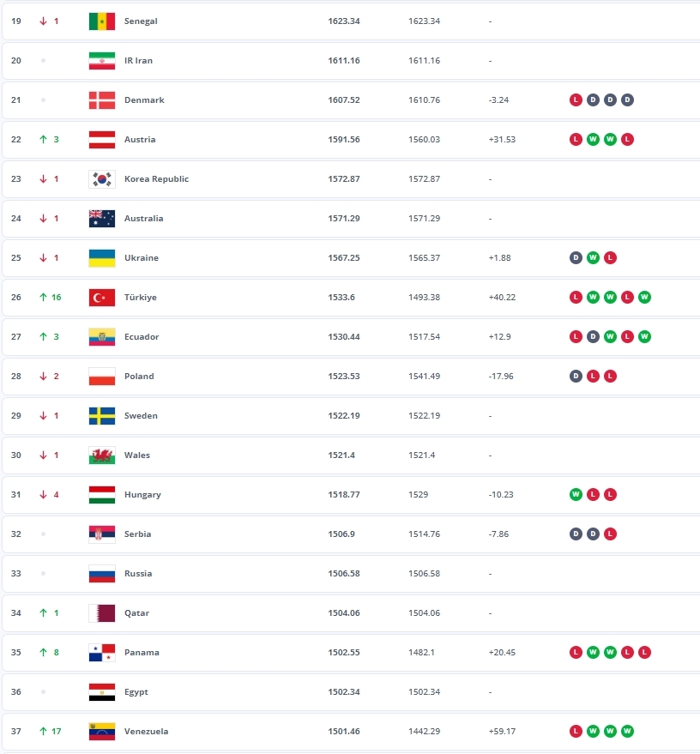The width and height of the screenshot is (700, 754).
Task: Open the Austria team link
Action: point(140,140)
